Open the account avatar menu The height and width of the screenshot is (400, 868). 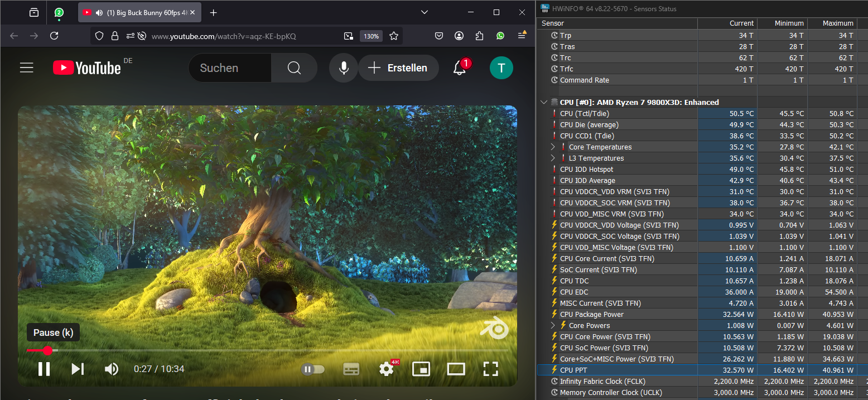[x=501, y=68]
